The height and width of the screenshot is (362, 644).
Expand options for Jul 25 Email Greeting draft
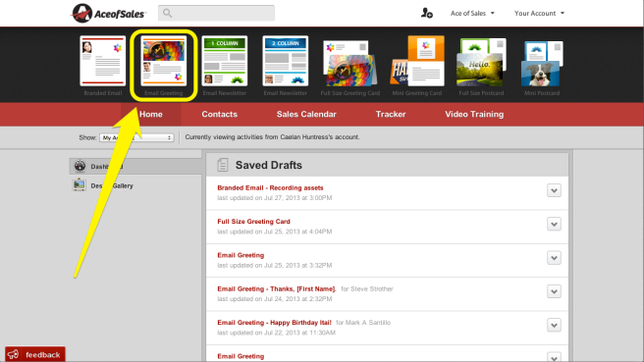click(x=554, y=258)
